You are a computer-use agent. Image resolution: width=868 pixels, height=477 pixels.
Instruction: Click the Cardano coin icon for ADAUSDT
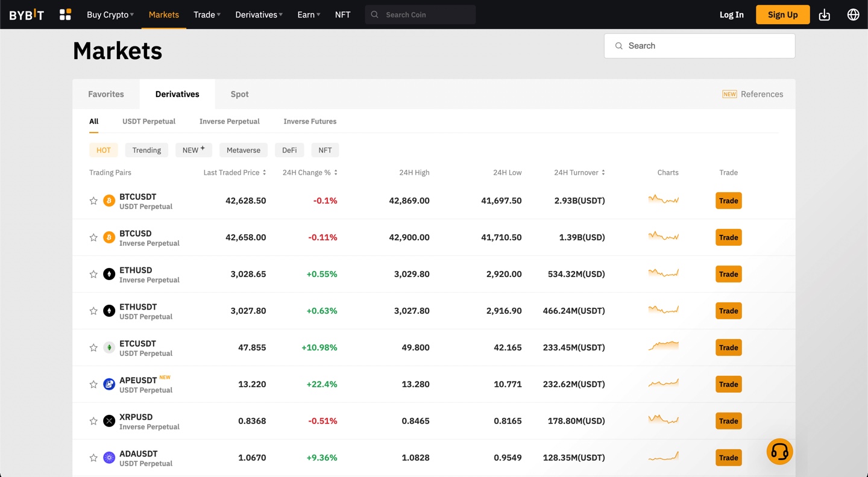109,458
